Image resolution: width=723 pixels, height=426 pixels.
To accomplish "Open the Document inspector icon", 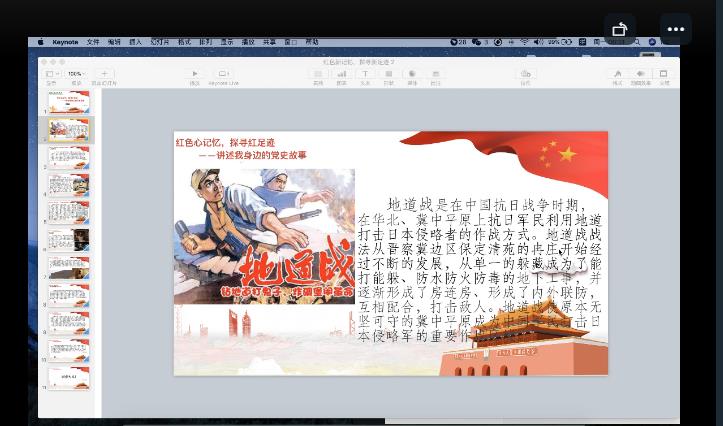I will point(664,74).
